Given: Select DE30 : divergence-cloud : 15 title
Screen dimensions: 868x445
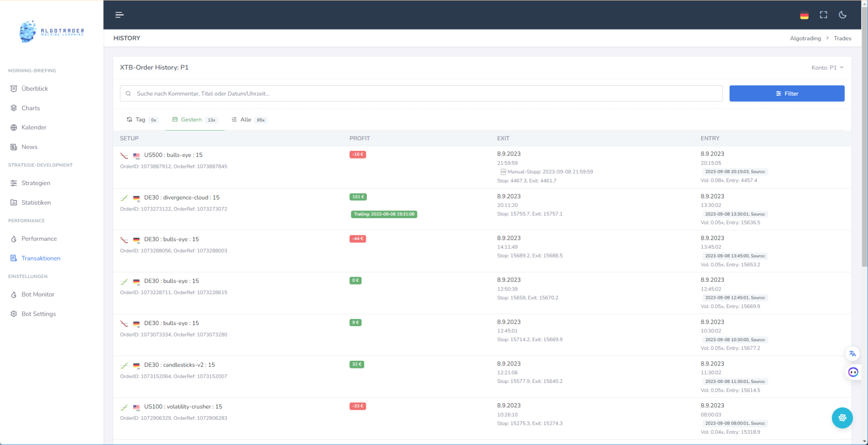Looking at the screenshot, I should pyautogui.click(x=182, y=197).
